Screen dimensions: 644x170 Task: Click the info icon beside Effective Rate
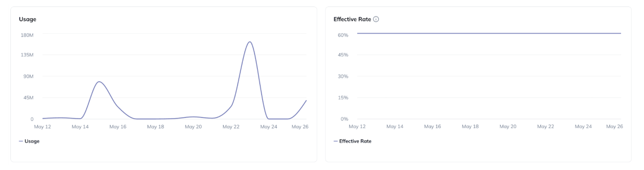pyautogui.click(x=376, y=19)
